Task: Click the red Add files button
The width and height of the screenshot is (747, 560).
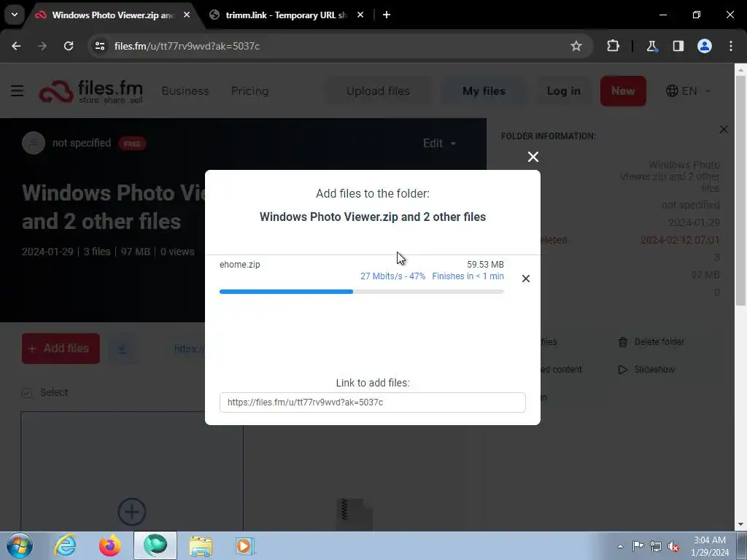Action: coord(61,349)
